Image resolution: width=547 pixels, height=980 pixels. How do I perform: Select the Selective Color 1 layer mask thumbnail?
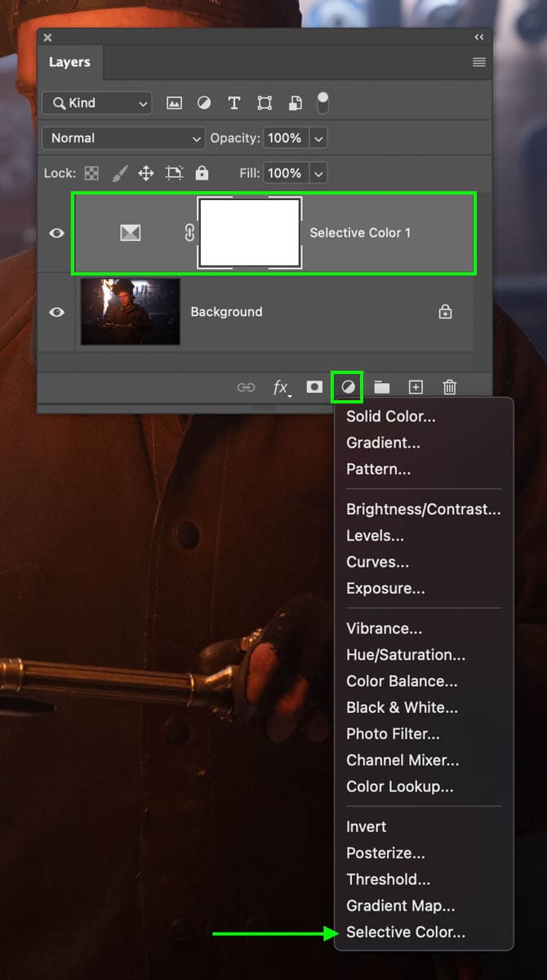click(250, 233)
